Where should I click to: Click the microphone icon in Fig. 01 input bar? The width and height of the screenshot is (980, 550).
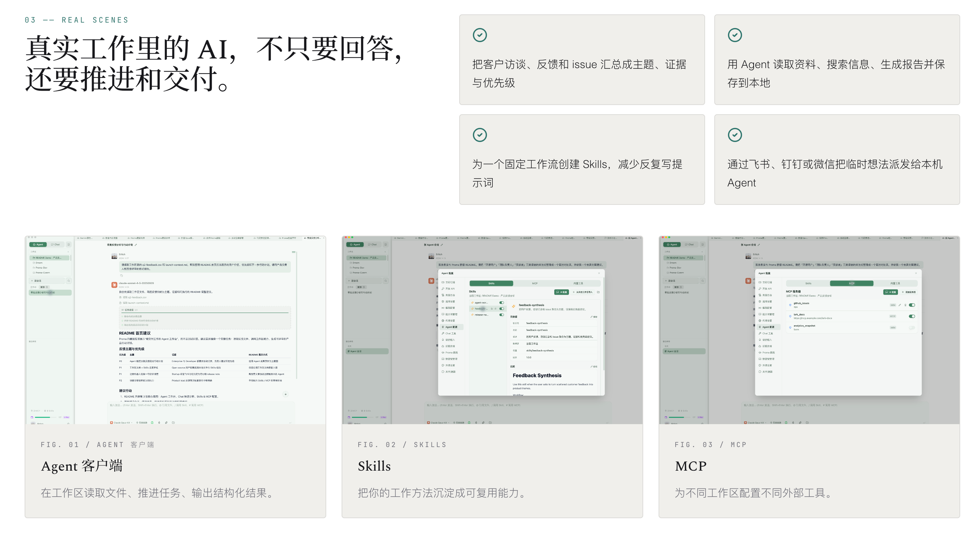point(159,422)
